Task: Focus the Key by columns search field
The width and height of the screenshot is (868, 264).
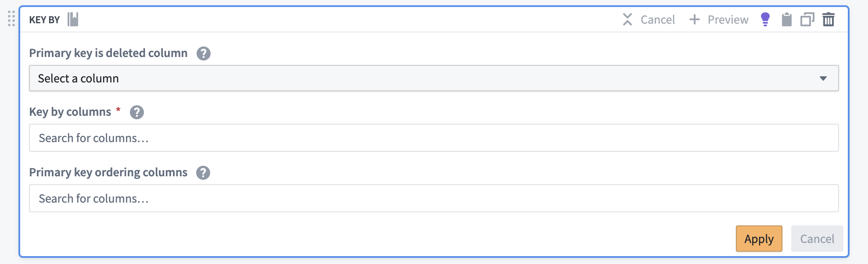Action: 434,138
